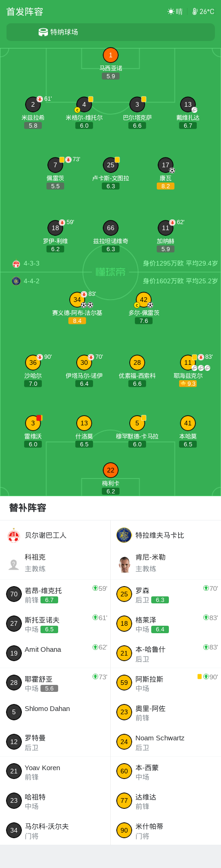Open player 34 赛义德-阿布-法尔基 badge
Screen dimensions: 221x868
(77, 300)
